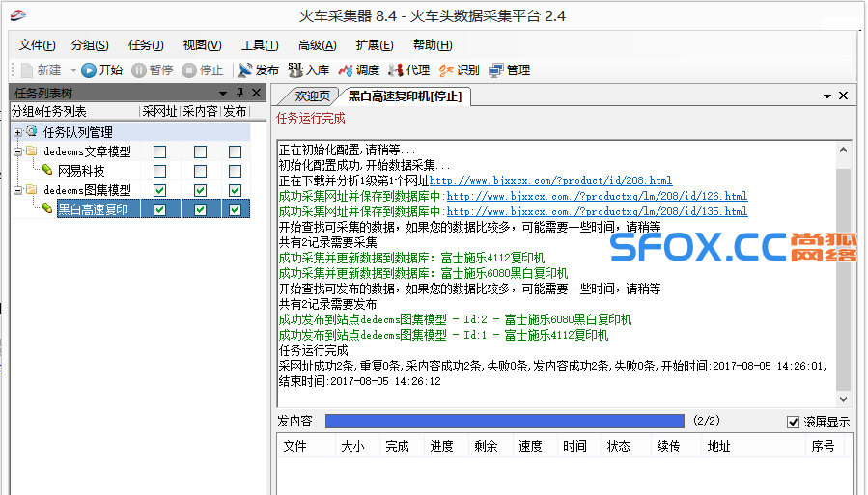The height and width of the screenshot is (495, 868).
Task: Uncheck 采内容 for dedecms图集模型
Action: 201,190
